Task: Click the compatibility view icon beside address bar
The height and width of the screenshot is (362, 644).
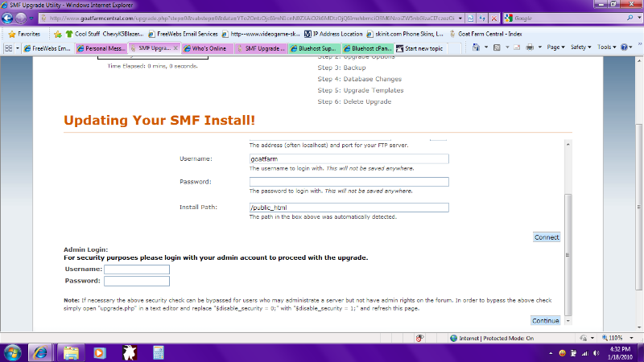Action: [x=471, y=19]
